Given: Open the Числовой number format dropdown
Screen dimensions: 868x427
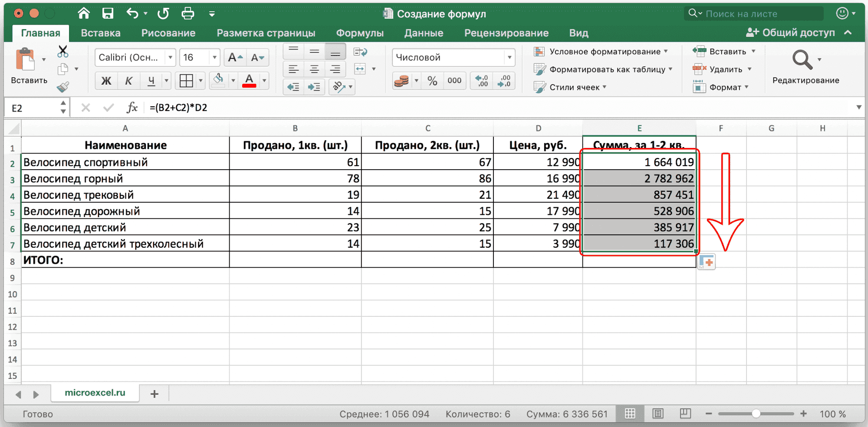Looking at the screenshot, I should point(509,57).
